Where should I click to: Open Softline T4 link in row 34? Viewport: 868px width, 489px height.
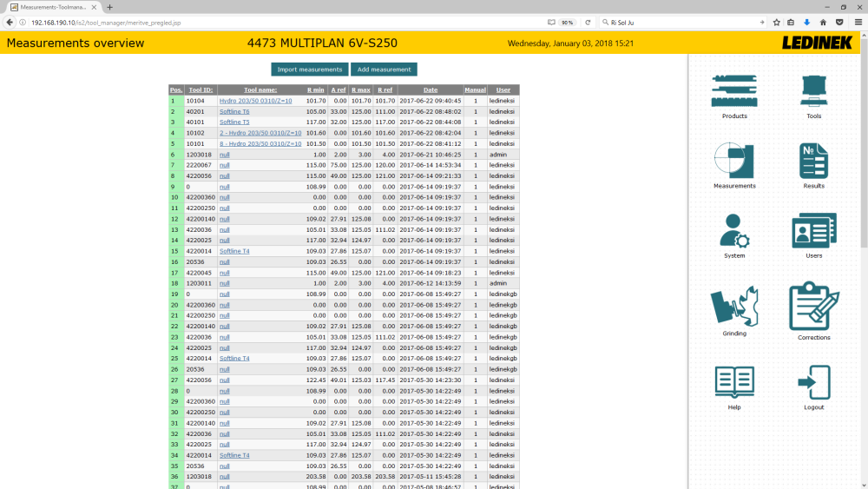[x=234, y=455]
